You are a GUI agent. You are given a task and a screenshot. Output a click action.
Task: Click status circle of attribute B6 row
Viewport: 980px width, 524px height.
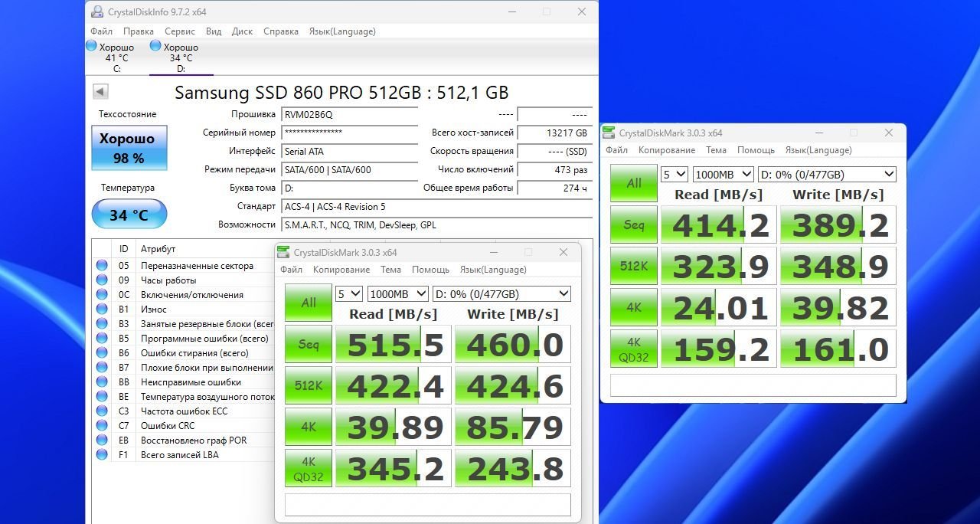coord(102,353)
